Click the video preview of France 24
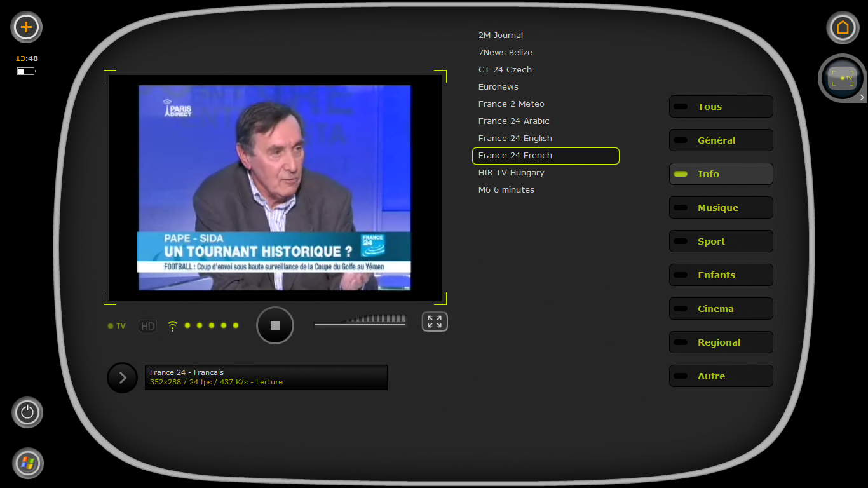The height and width of the screenshot is (488, 868). (275, 187)
